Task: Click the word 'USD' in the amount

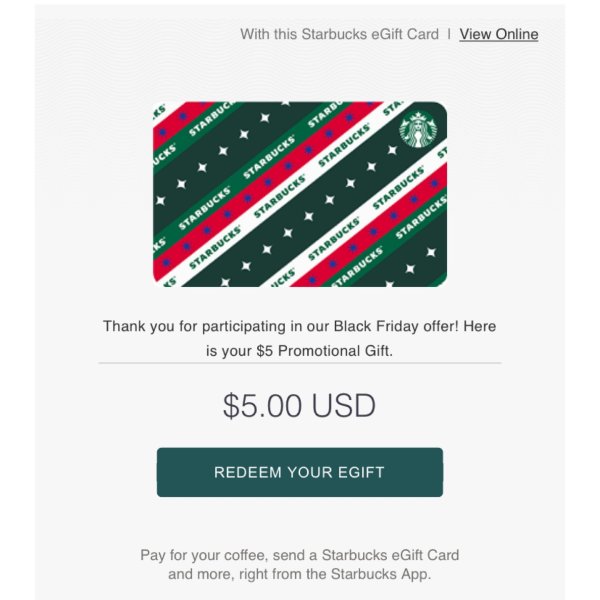Action: click(343, 406)
